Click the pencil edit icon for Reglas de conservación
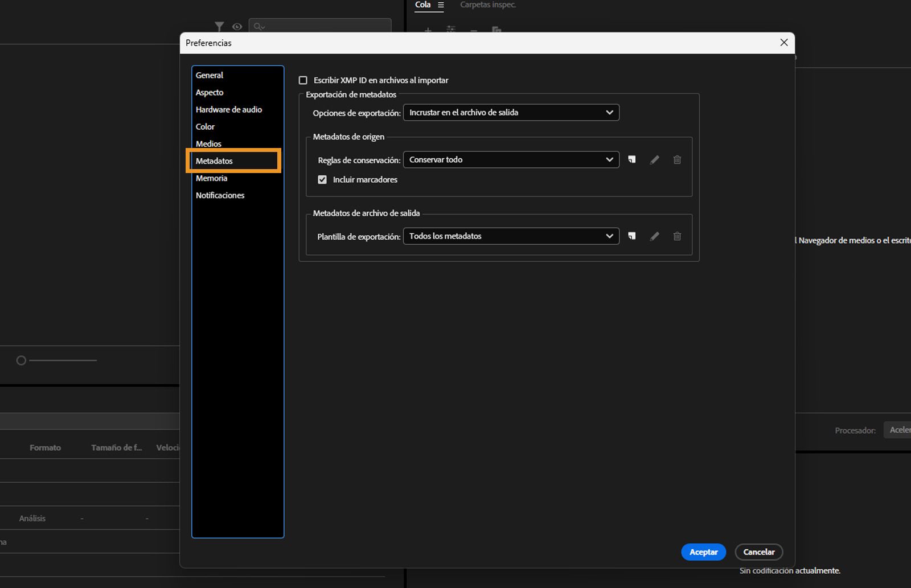The image size is (911, 588). (655, 160)
